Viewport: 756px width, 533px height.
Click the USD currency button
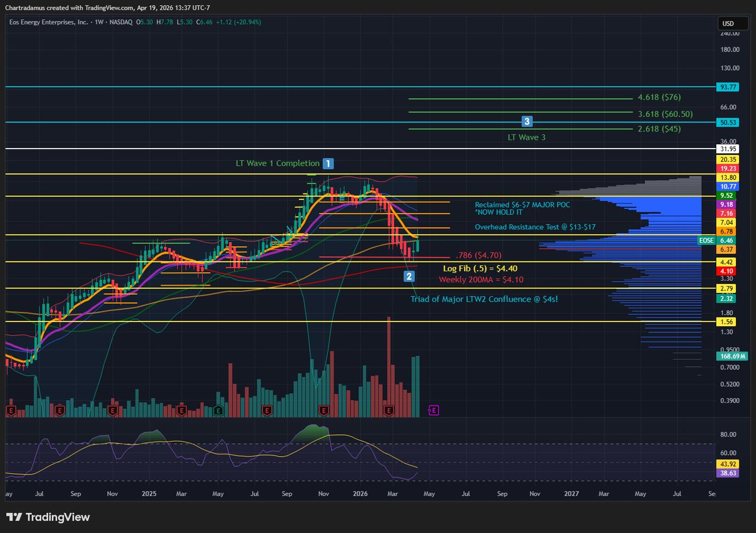733,23
